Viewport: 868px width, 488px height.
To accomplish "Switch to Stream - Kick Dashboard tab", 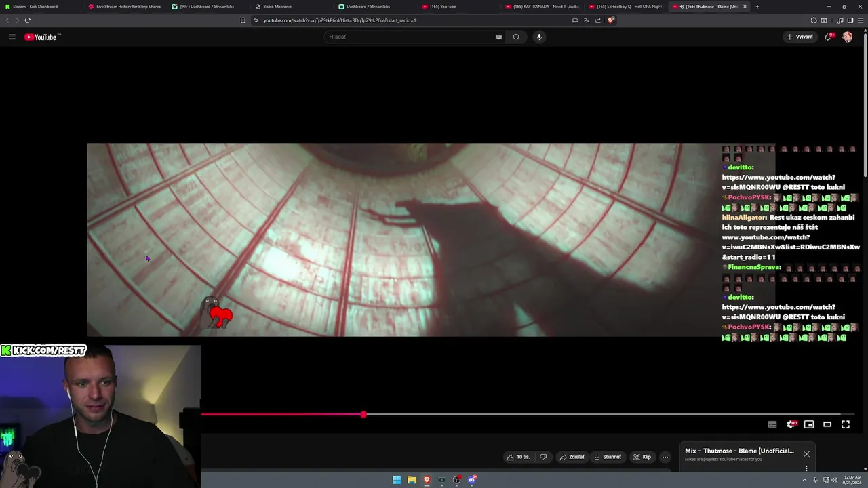I will click(x=40, y=7).
